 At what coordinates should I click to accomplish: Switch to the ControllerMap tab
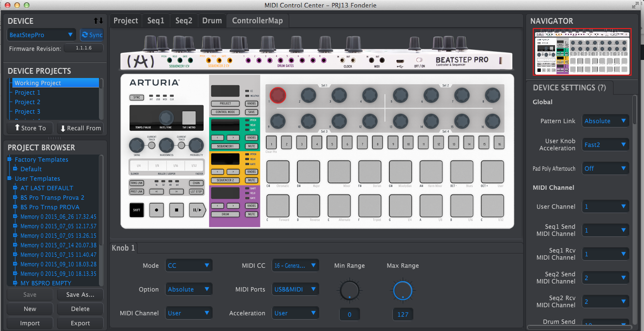point(257,20)
